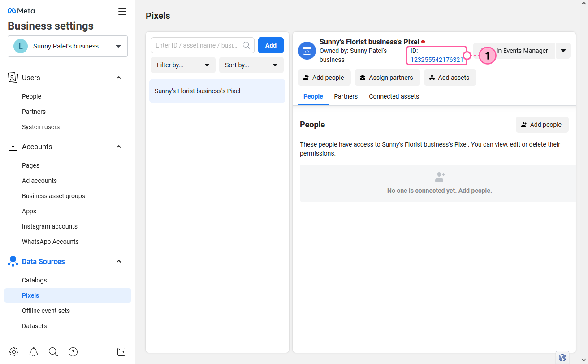Click the Users section icon
This screenshot has width=588, height=364.
click(13, 78)
